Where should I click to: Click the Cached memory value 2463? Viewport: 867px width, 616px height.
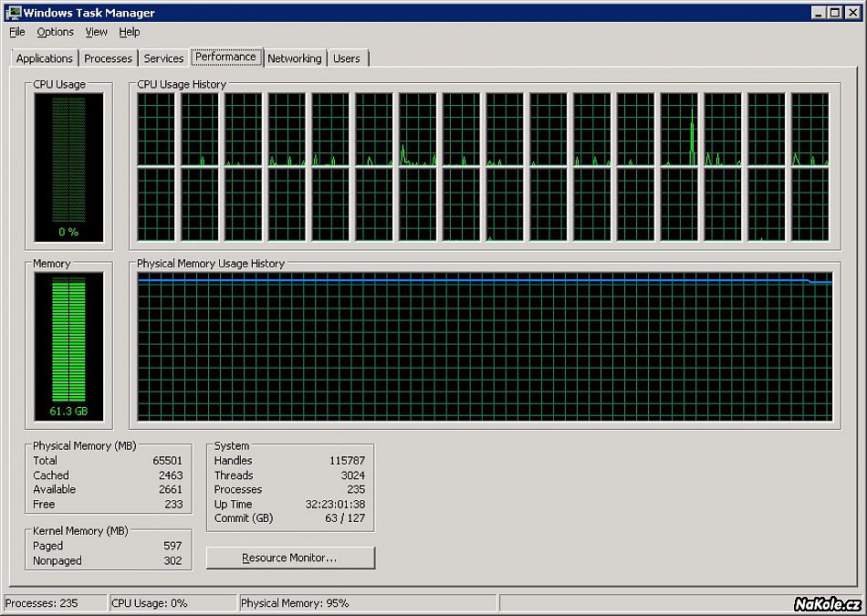coord(171,475)
